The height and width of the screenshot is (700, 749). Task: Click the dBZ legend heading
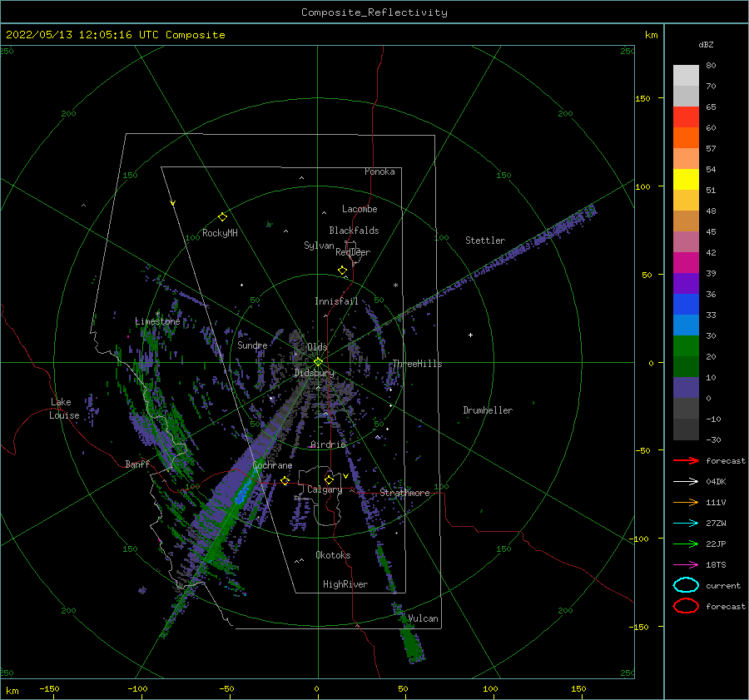point(706,44)
